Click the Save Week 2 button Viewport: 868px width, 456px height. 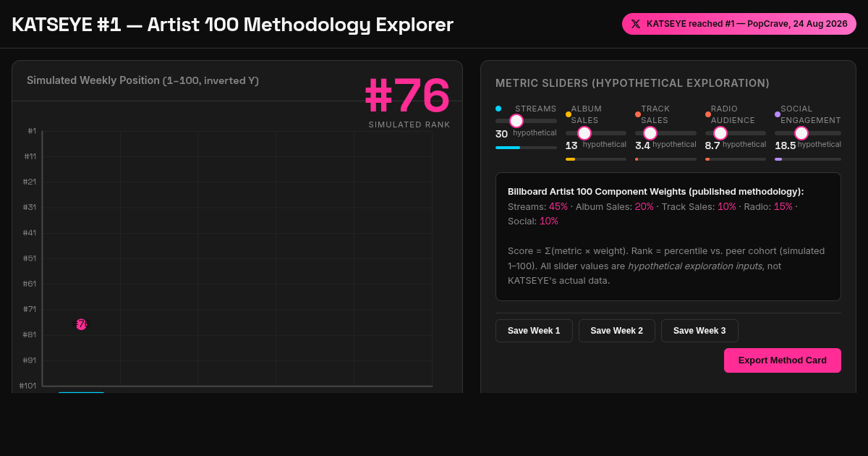click(617, 331)
